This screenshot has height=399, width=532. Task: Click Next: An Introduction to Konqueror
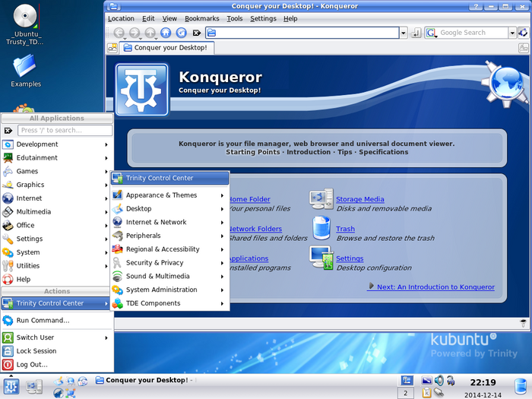point(431,287)
